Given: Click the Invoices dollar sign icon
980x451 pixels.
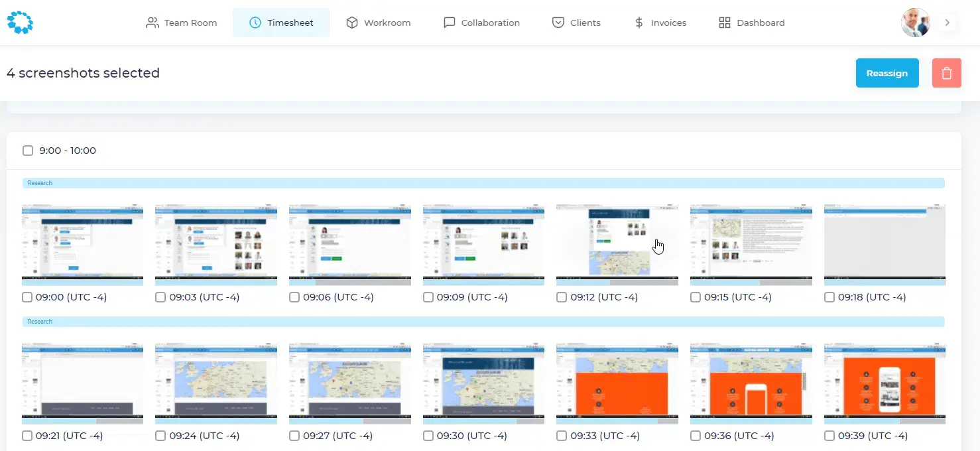Looking at the screenshot, I should [x=639, y=23].
